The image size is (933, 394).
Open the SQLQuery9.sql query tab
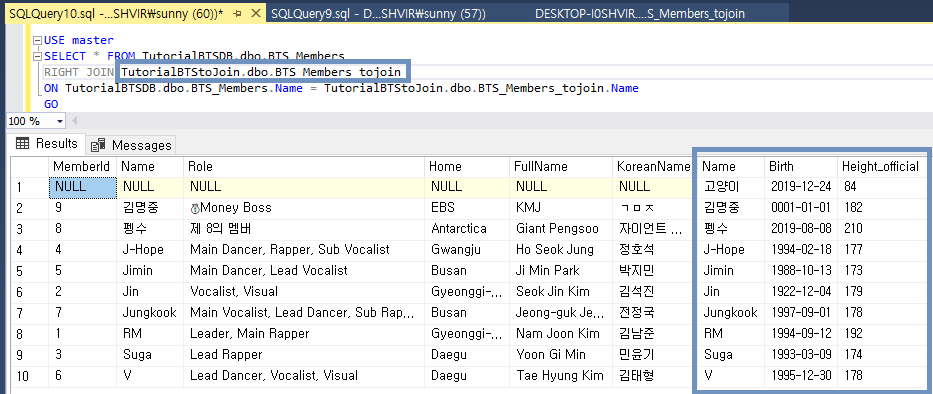click(378, 14)
